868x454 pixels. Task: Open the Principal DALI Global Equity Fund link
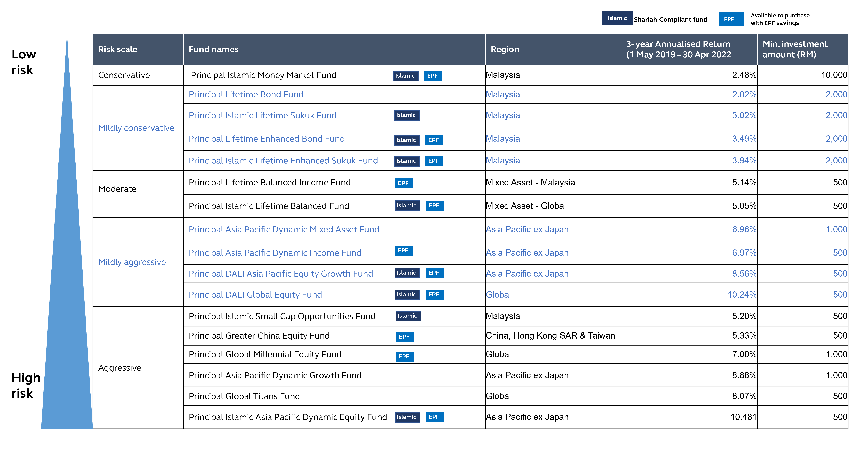[x=255, y=295]
